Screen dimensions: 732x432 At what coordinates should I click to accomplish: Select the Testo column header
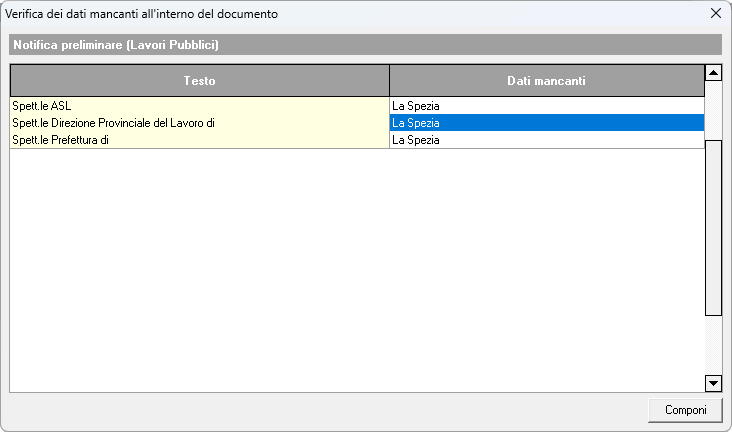point(199,80)
